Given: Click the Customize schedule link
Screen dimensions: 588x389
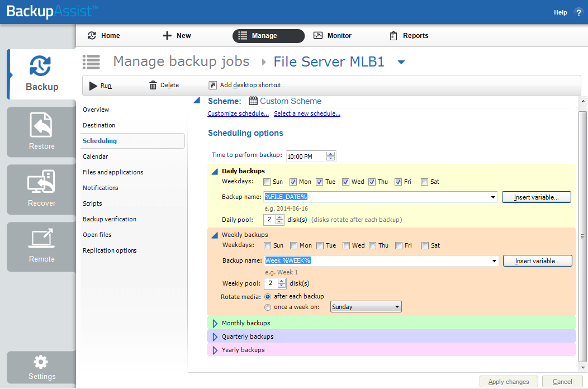Looking at the screenshot, I should (238, 113).
